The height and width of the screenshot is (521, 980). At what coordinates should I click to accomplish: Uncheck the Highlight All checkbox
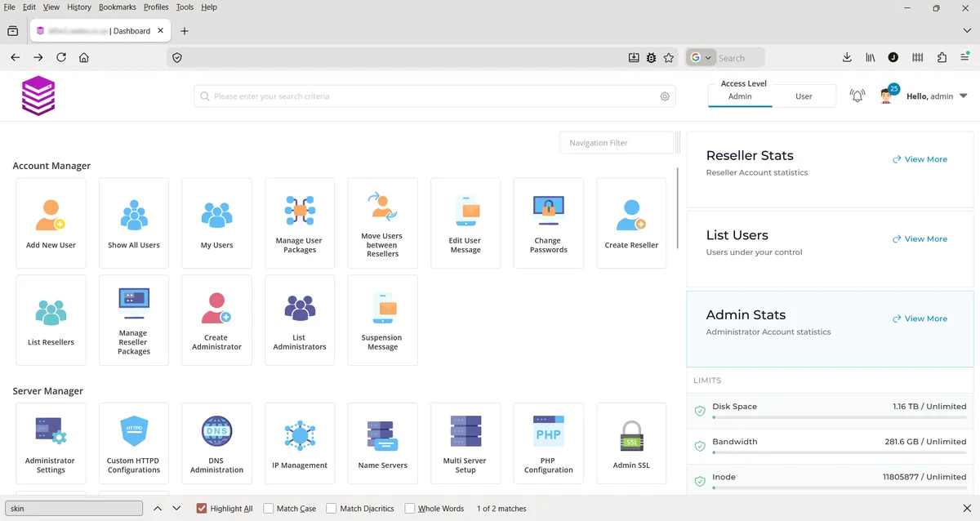point(202,509)
